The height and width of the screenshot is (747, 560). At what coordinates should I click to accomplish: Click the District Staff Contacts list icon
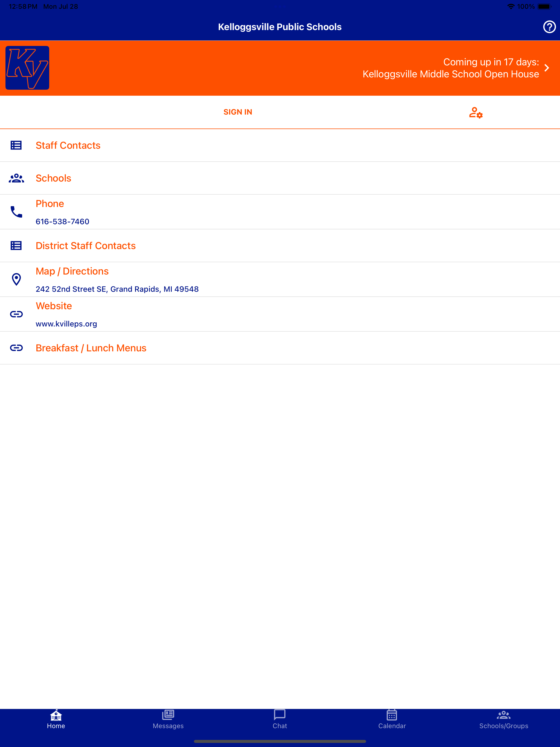point(16,246)
